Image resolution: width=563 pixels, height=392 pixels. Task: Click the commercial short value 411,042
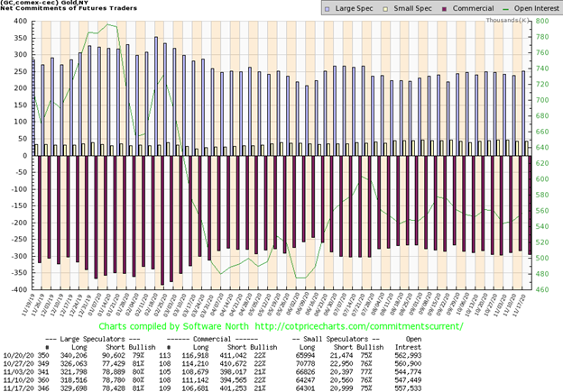(234, 355)
